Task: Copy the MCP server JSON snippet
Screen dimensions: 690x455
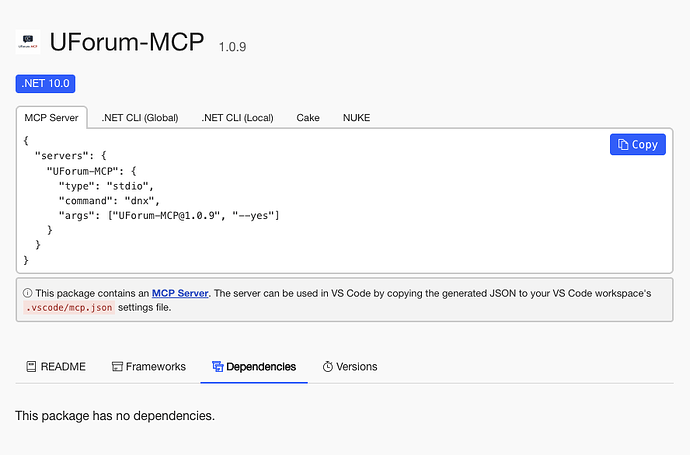Action: [x=637, y=144]
